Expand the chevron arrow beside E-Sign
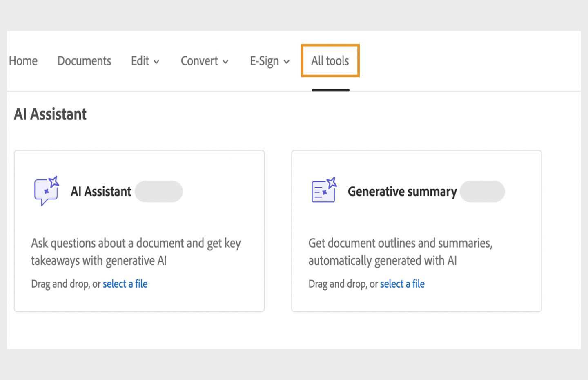The width and height of the screenshot is (588, 380). [287, 62]
